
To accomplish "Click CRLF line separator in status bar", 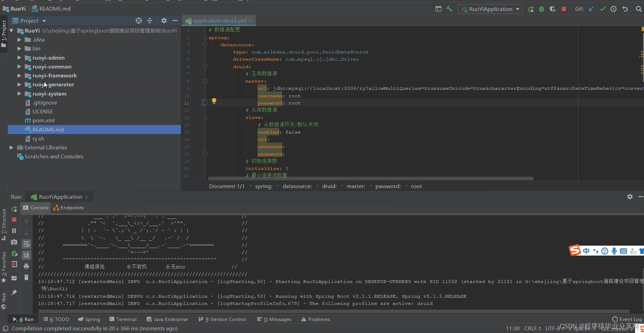I will click(532, 328).
